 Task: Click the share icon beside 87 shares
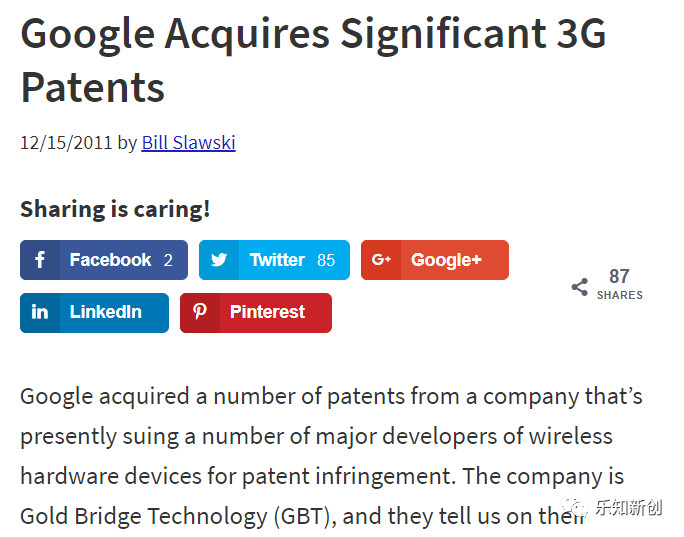tap(580, 287)
